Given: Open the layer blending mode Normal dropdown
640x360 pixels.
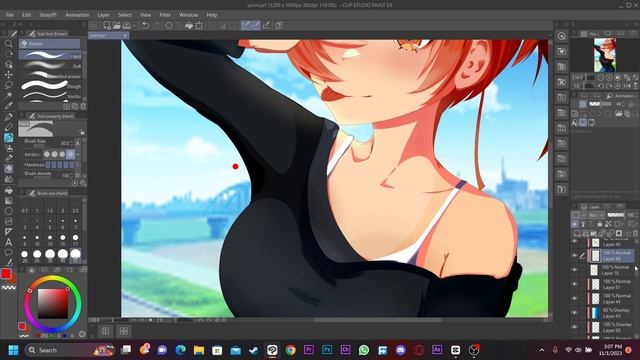Looking at the screenshot, I should pyautogui.click(x=596, y=215).
